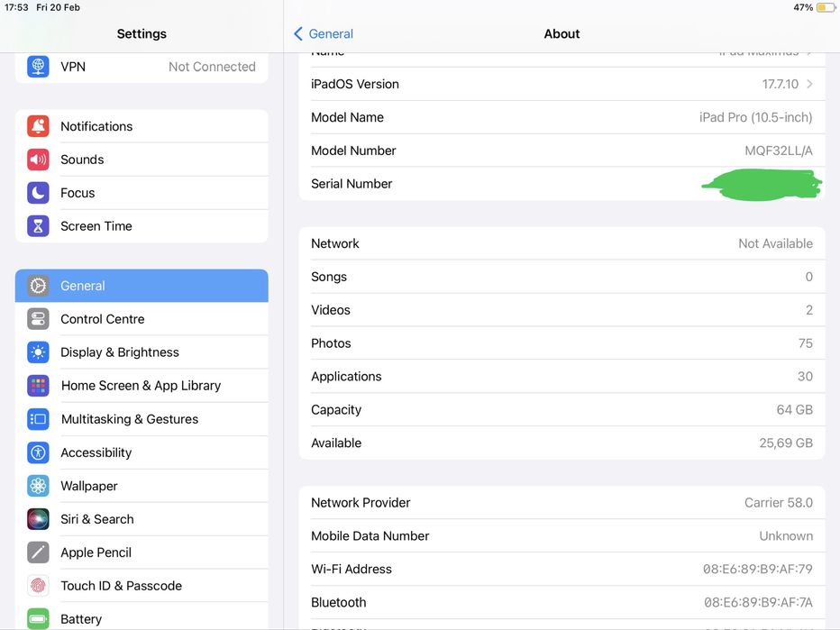Viewport: 840px width, 630px height.
Task: Tap the Available 25,69 GB value
Action: (x=786, y=443)
